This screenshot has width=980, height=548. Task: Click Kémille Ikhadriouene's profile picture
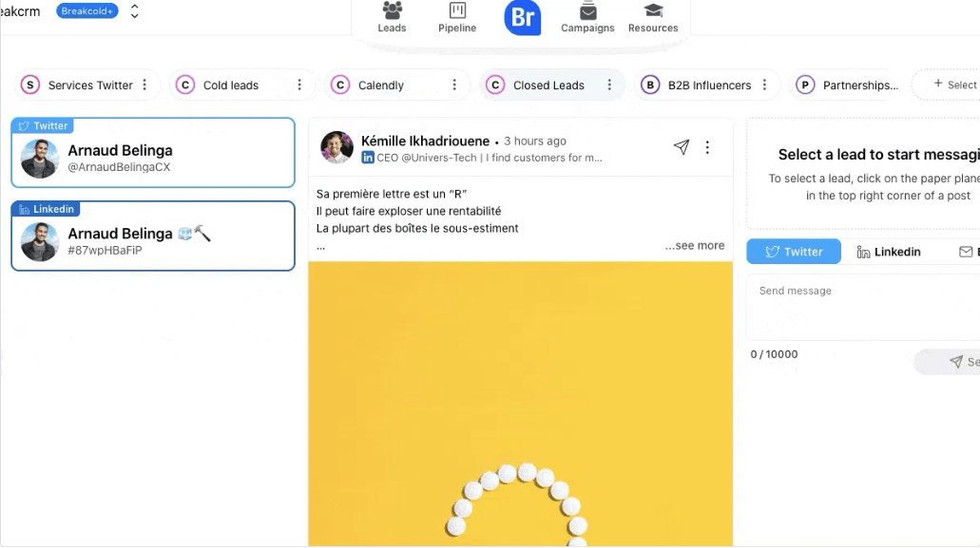coord(336,147)
